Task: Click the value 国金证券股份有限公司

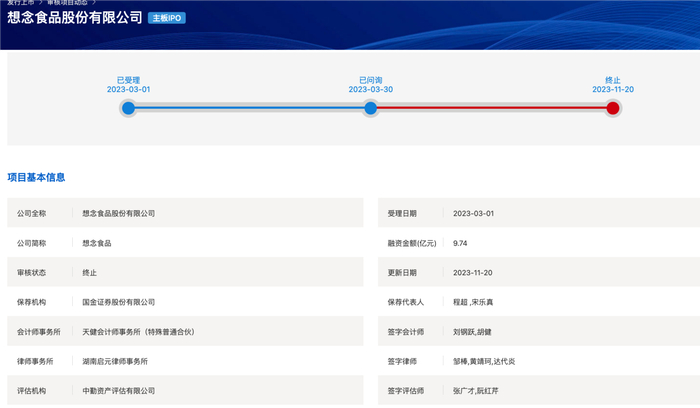Action: pos(118,302)
